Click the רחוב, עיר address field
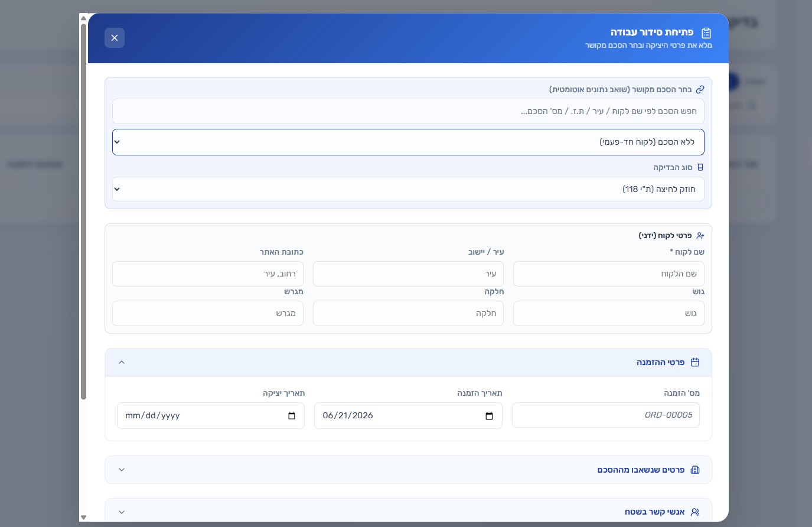Screen dimensions: 812x527 point(208,274)
